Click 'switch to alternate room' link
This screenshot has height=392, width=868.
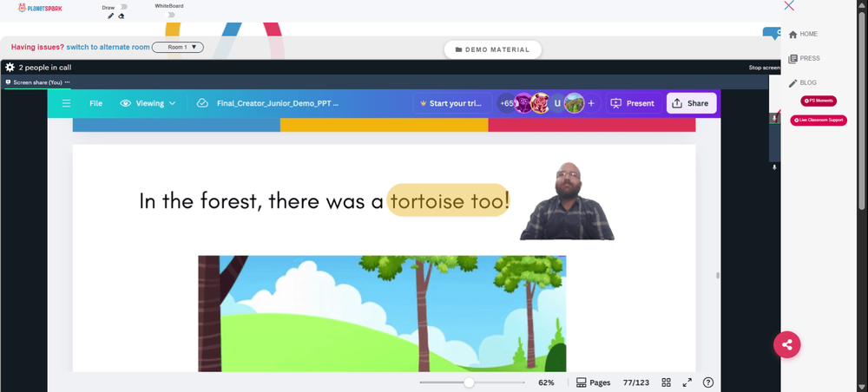(108, 47)
